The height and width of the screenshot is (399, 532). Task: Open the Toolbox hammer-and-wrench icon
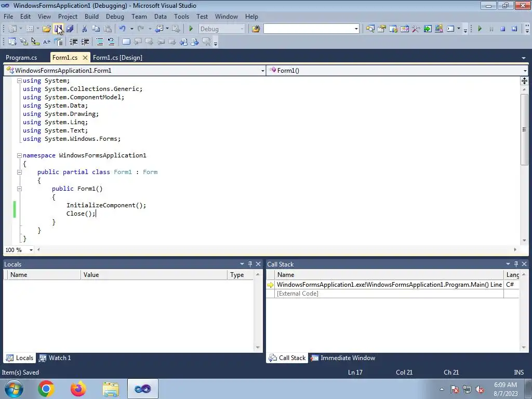[416, 29]
